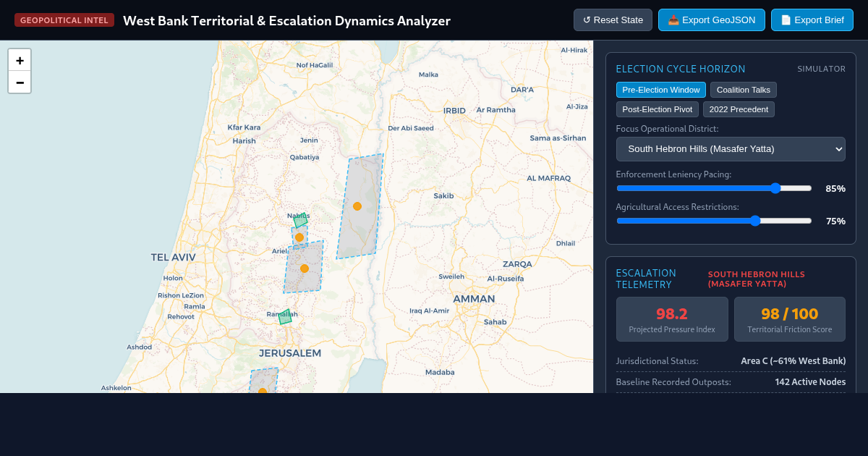Image resolution: width=868 pixels, height=456 pixels.
Task: Choose Post-Election Pivot scenario
Action: [x=658, y=109]
